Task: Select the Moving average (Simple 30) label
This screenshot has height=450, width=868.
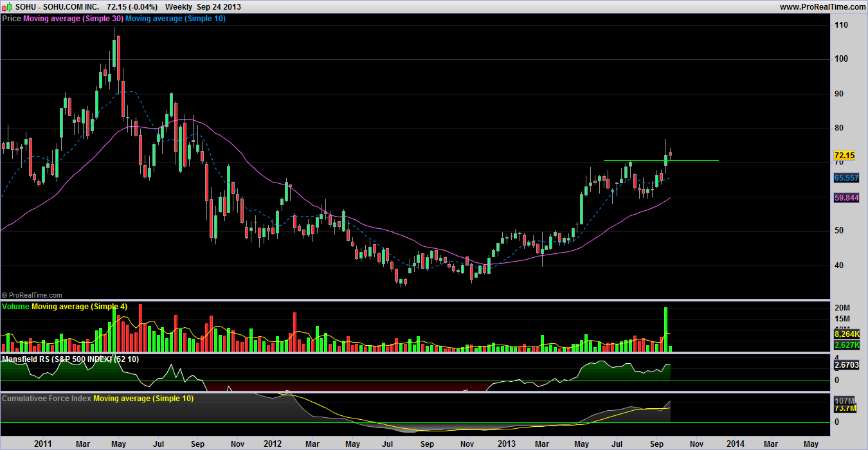Action: tap(73, 19)
